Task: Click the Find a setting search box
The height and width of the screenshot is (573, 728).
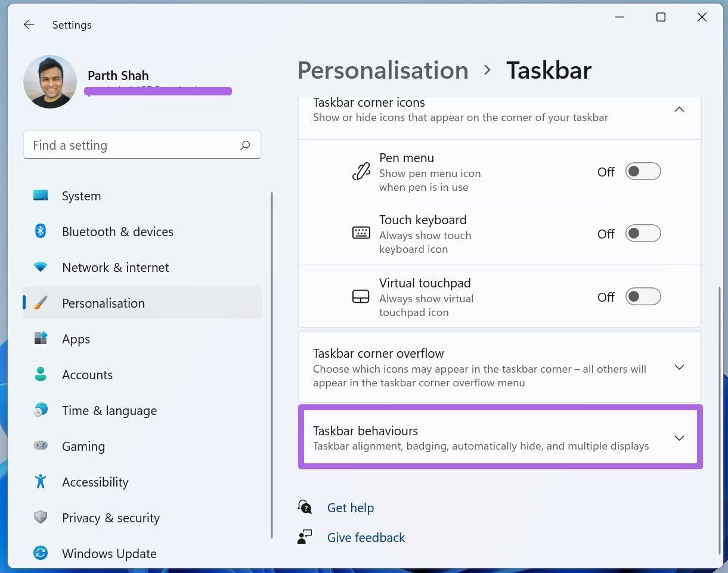Action: tap(142, 145)
